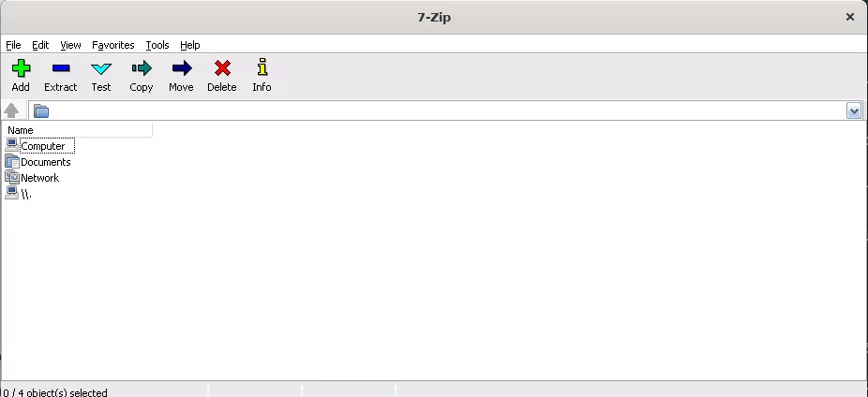Screen dimensions: 868x397
Task: Choose the Copy arrow toolbar icon
Action: (x=142, y=68)
